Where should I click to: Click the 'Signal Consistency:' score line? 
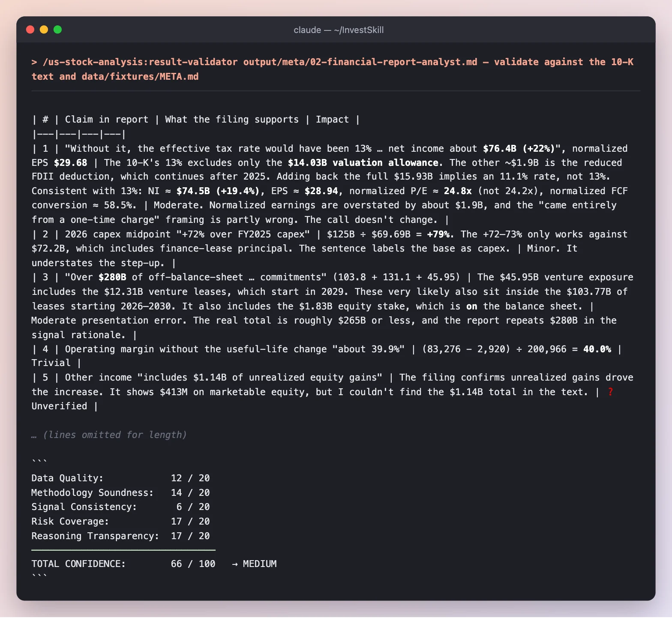121,507
